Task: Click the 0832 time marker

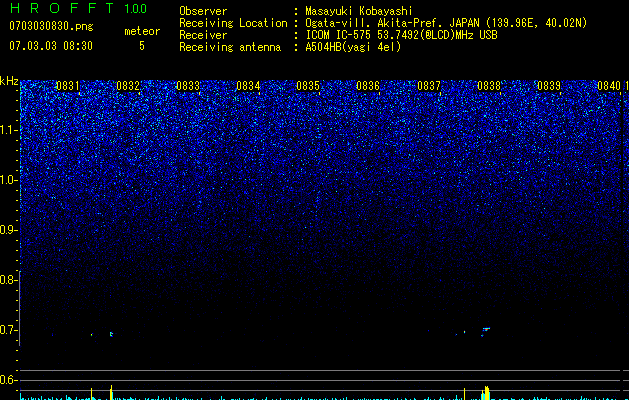Action: [128, 86]
